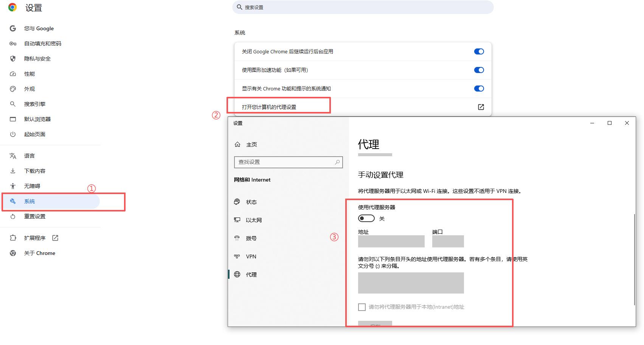Select the 隐私与安全 shield icon
Image resolution: width=644 pixels, height=345 pixels.
[13, 59]
